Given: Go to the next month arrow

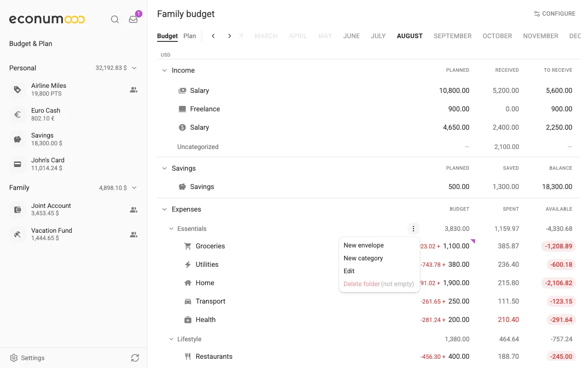Looking at the screenshot, I should pyautogui.click(x=230, y=36).
